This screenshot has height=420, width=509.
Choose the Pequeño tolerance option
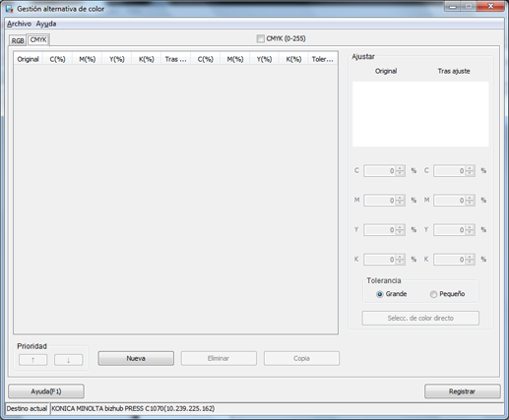[433, 294]
